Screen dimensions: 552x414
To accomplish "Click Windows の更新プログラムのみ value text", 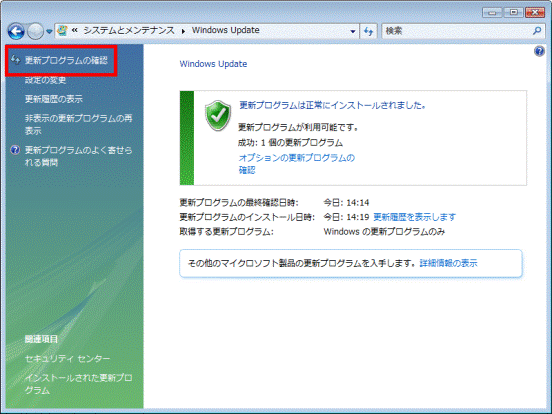I will (384, 232).
